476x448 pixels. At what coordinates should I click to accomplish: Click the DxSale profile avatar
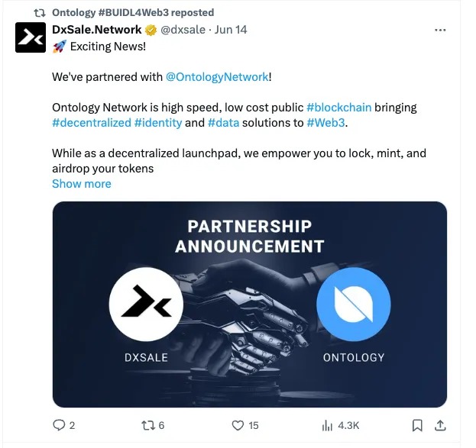(31, 37)
